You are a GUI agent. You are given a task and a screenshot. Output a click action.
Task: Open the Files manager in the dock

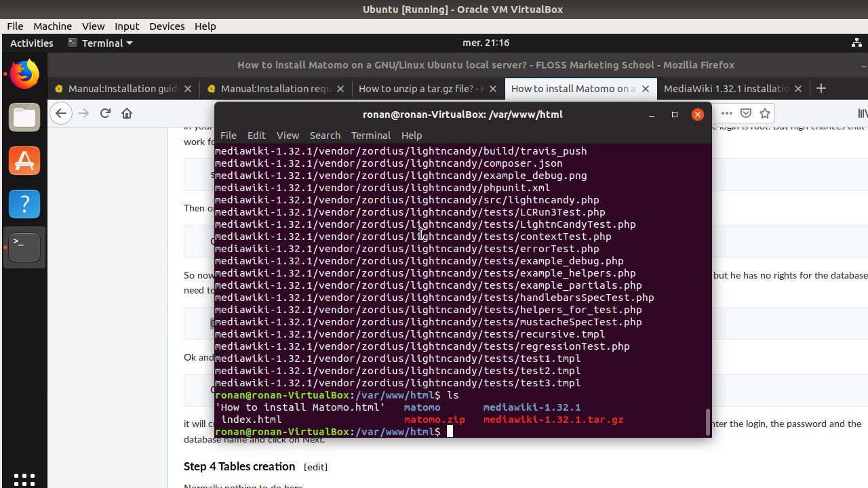(x=24, y=117)
